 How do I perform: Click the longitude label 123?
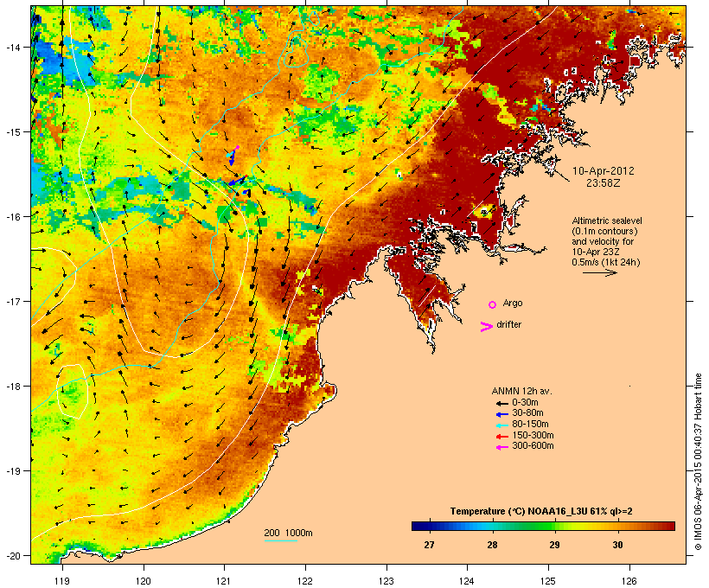point(386,581)
